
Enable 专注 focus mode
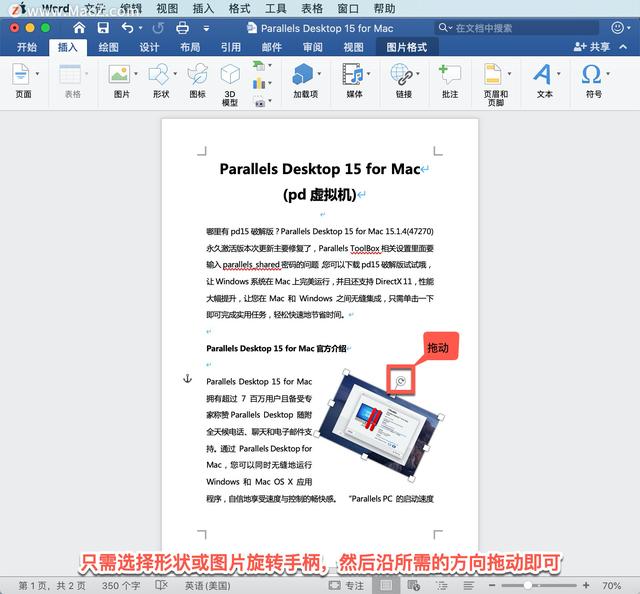pyautogui.click(x=346, y=586)
